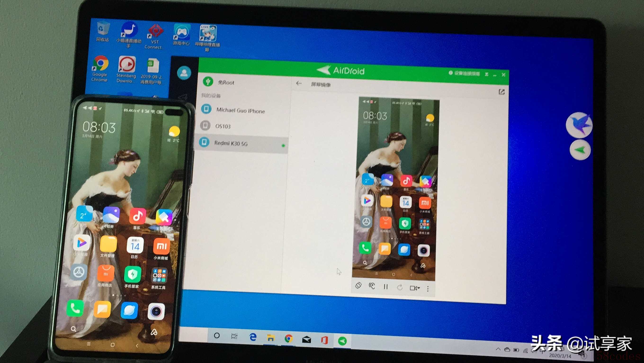Open the 回收站 recycle bin on desktop
Screen dimensions: 644x363
[103, 32]
